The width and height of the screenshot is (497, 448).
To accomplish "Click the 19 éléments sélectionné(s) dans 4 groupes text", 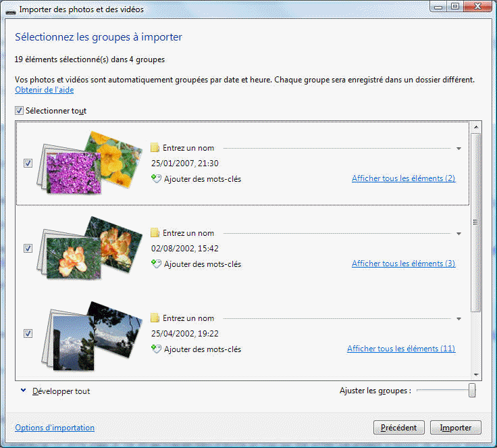I will click(90, 59).
